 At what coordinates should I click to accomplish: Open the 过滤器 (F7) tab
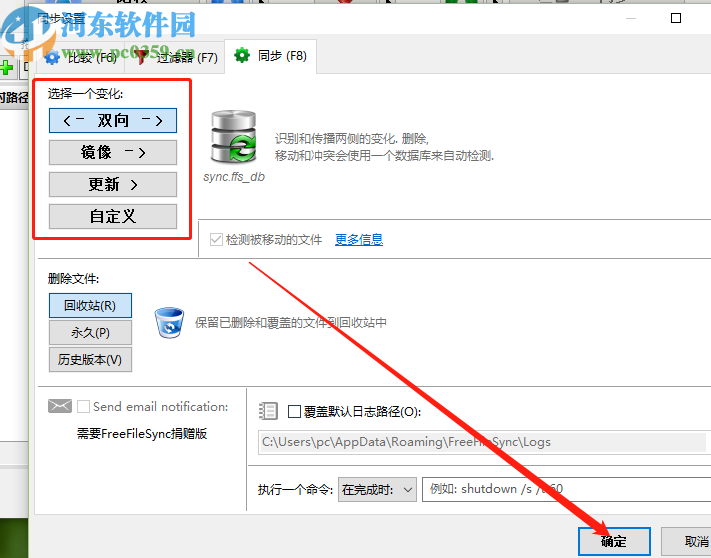point(175,57)
